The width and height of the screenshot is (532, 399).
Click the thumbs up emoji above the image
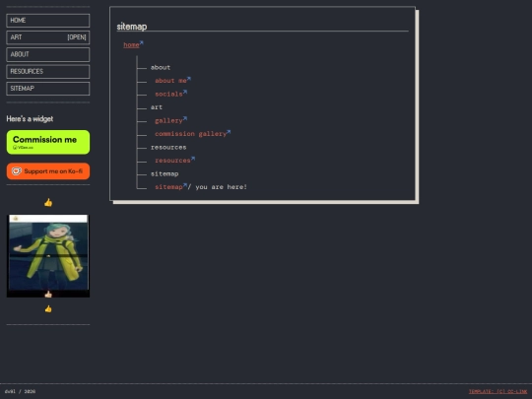48,203
